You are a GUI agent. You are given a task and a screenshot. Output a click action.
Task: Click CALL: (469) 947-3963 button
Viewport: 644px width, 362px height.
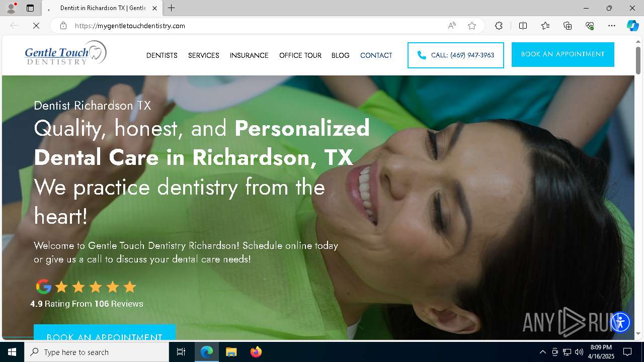click(456, 55)
